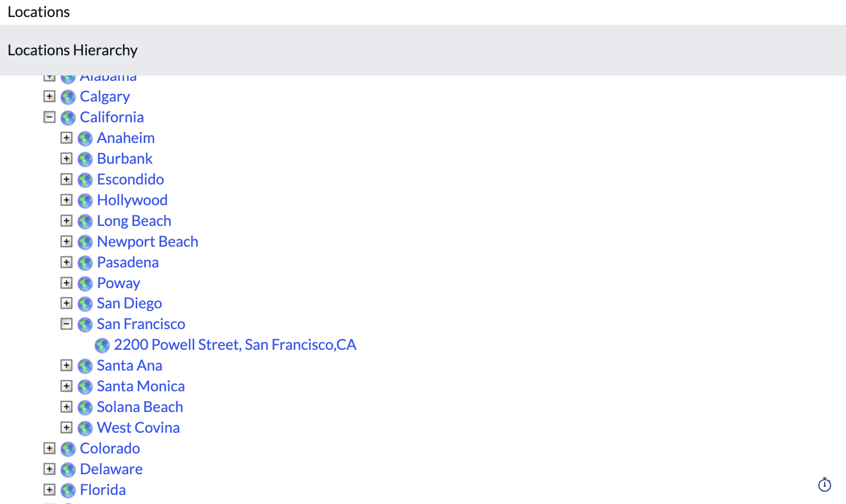Click the globe icon beside Santa Ana
Image resolution: width=846 pixels, height=504 pixels.
pyautogui.click(x=85, y=366)
